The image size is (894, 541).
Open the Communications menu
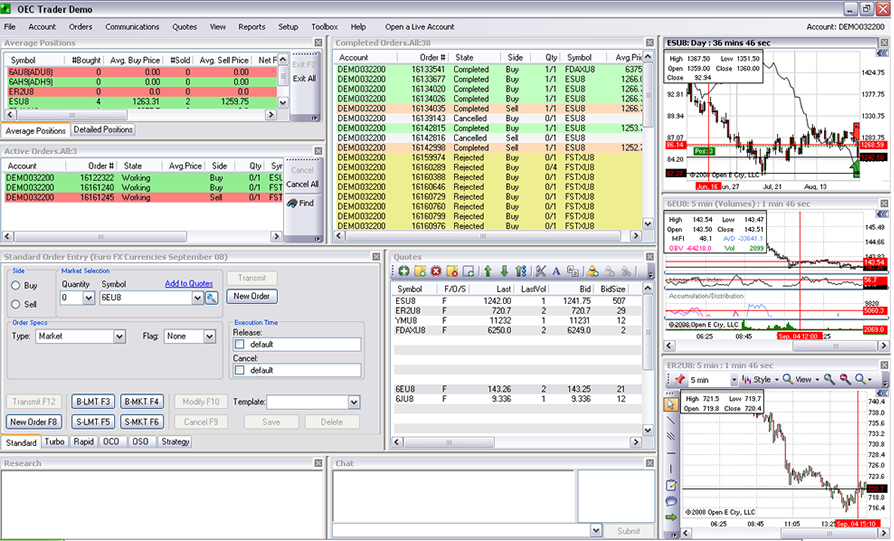pos(132,27)
